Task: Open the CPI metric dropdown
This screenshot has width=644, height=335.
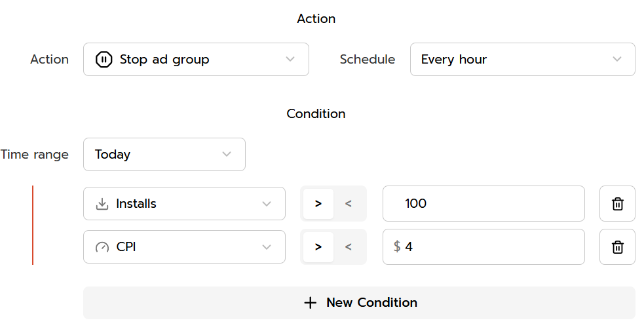Action: click(x=184, y=247)
